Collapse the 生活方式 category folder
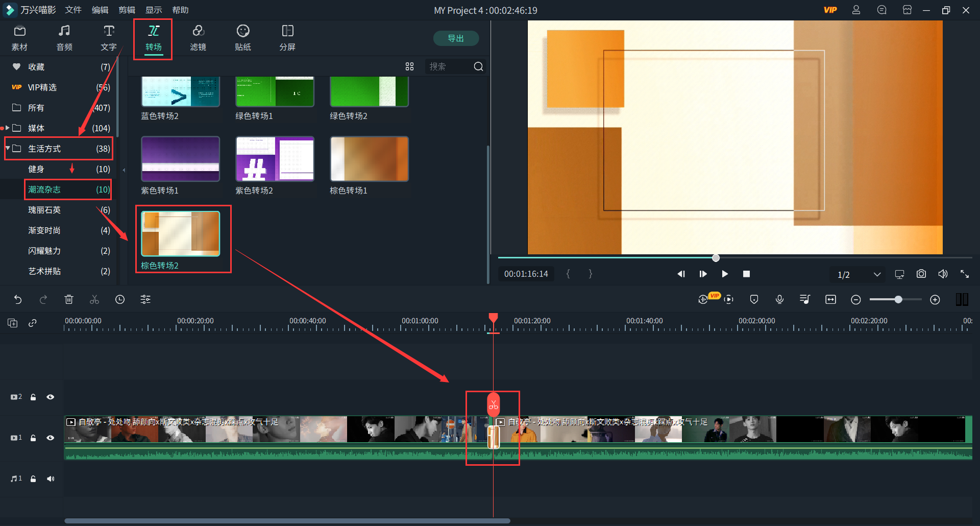Image resolution: width=980 pixels, height=526 pixels. coord(8,148)
